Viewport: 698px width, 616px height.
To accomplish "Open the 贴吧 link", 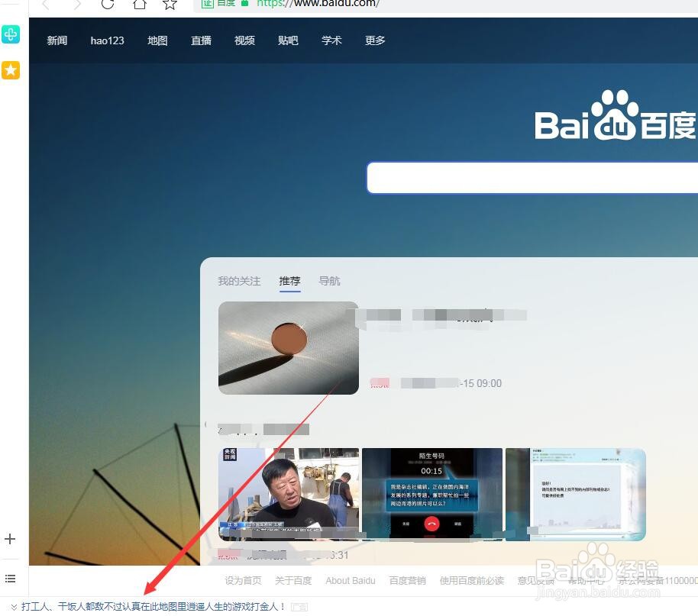I will (x=288, y=40).
